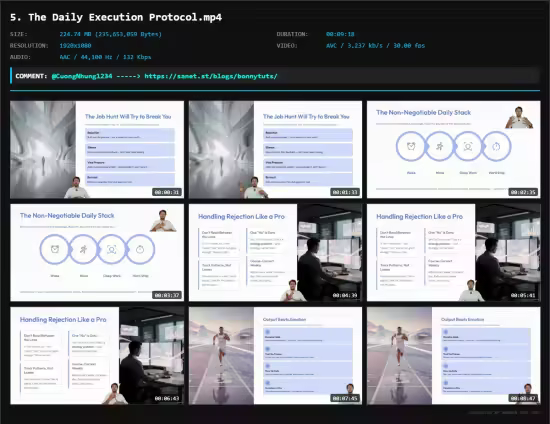Viewport: 550px width, 424px height.
Task: Open thumbnail frame at 00:08:47
Action: tap(454, 356)
